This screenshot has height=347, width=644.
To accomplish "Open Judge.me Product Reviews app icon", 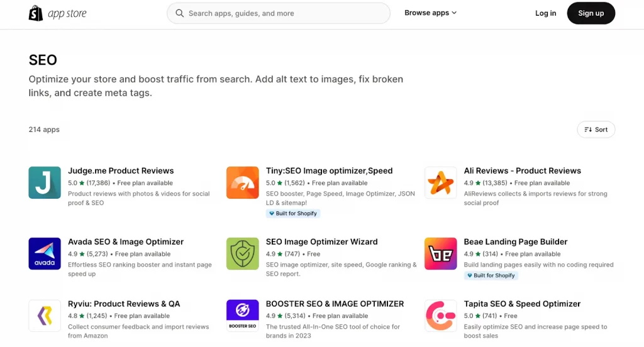I will (x=45, y=183).
